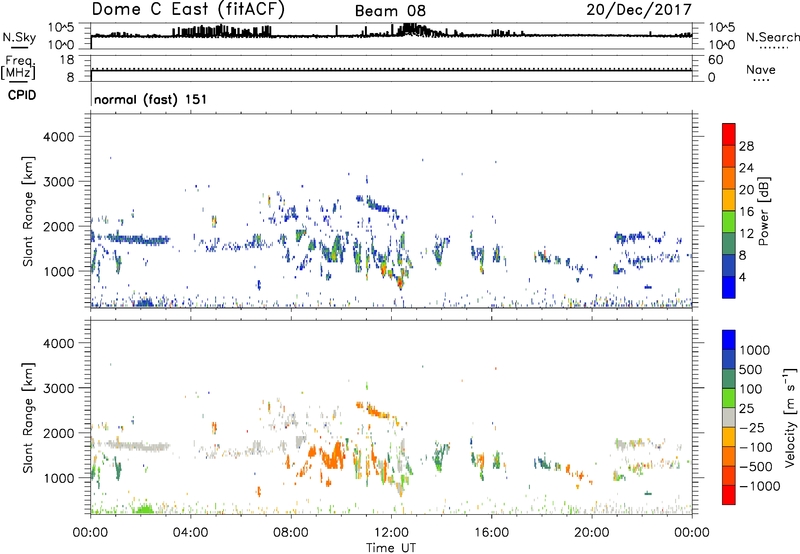Pick the Velocity colorbar segment between -100 and -500
The width and height of the screenshot is (800, 554).
(x=729, y=456)
